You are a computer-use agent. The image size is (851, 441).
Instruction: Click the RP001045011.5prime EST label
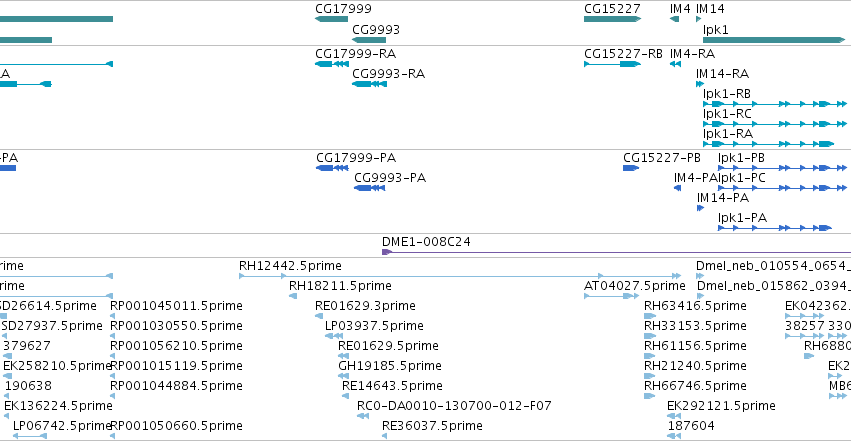(x=176, y=306)
